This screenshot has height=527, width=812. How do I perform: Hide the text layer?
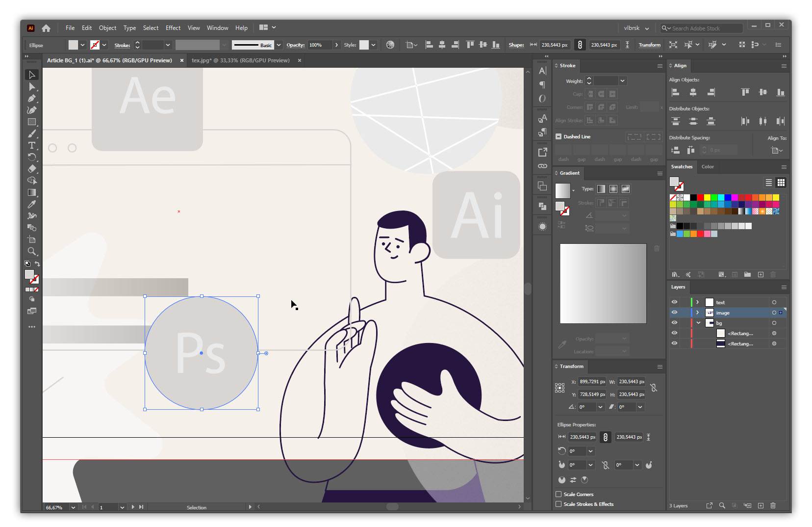674,302
